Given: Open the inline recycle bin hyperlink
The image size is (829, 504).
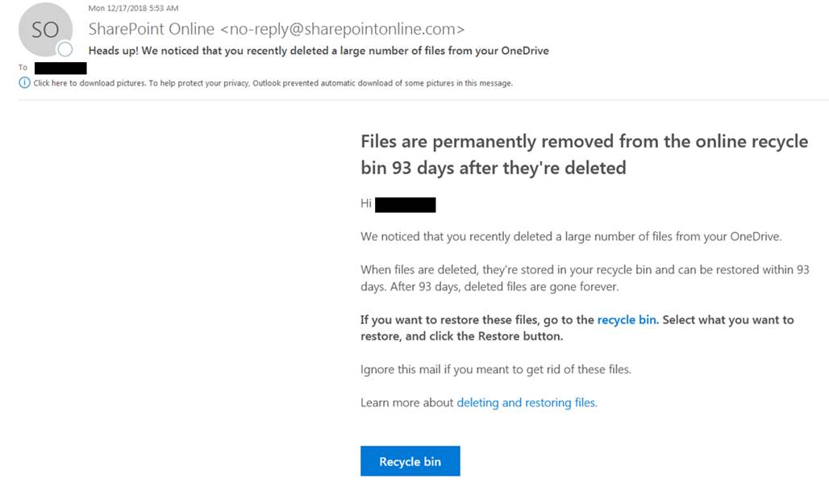Looking at the screenshot, I should coord(627,320).
